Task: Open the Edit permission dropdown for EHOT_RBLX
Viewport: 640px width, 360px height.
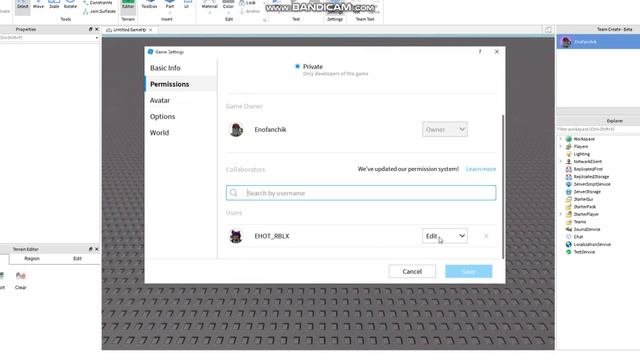Action: coord(445,236)
